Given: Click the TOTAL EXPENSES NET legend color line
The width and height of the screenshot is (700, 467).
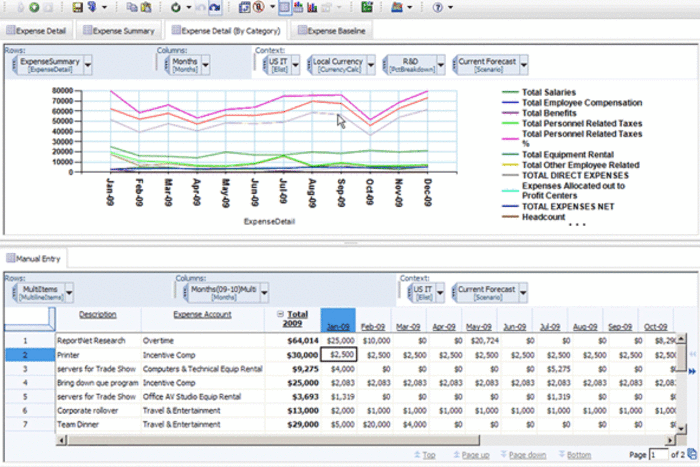Looking at the screenshot, I should tap(510, 206).
